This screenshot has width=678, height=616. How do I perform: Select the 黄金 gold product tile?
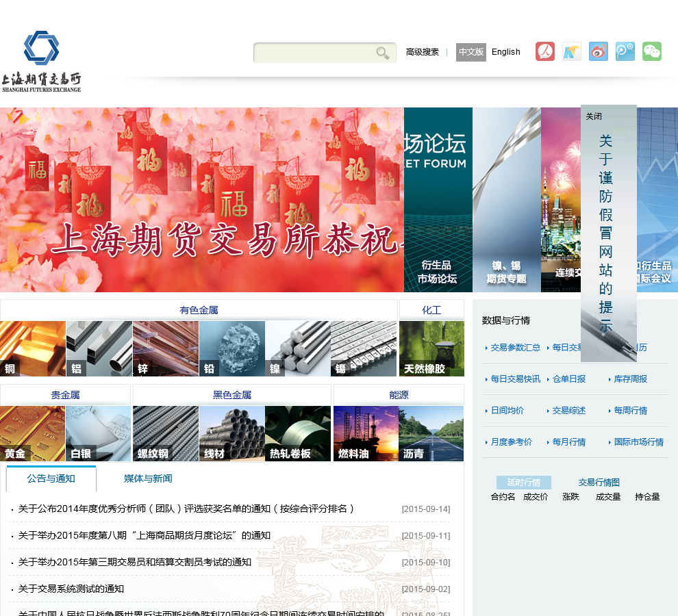(x=33, y=433)
